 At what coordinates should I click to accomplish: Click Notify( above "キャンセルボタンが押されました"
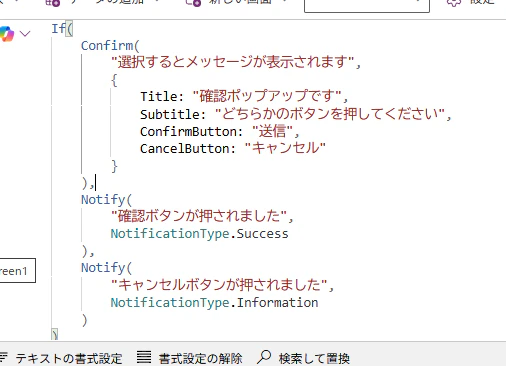pos(106,268)
